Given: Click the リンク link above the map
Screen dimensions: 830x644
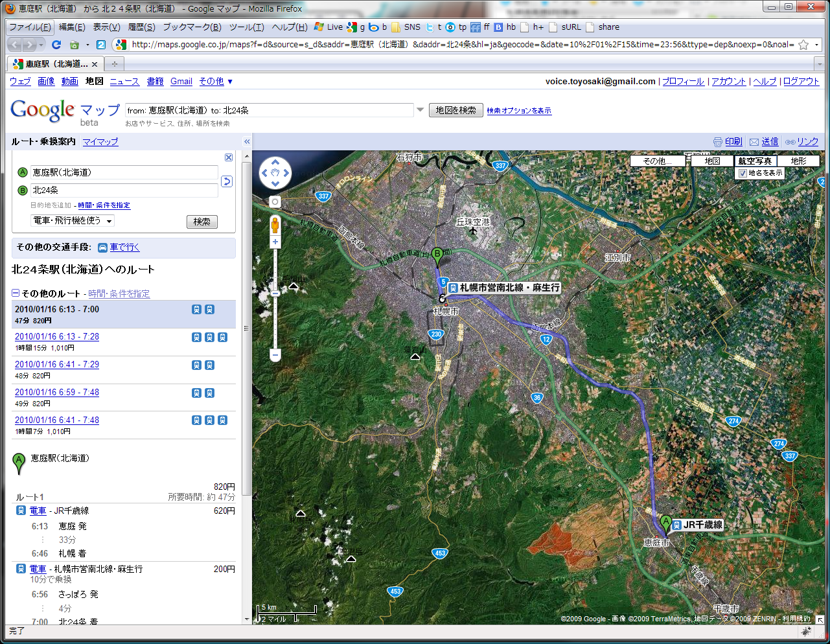Looking at the screenshot, I should coord(808,141).
